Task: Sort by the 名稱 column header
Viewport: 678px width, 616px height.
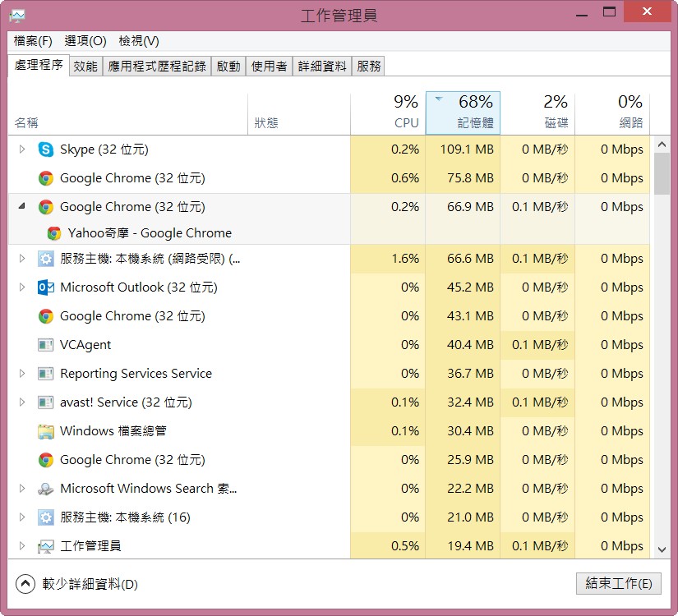Action: pos(128,113)
